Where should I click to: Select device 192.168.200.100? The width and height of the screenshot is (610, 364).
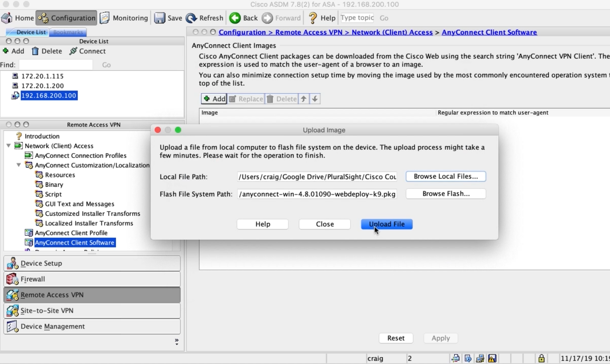pyautogui.click(x=49, y=95)
